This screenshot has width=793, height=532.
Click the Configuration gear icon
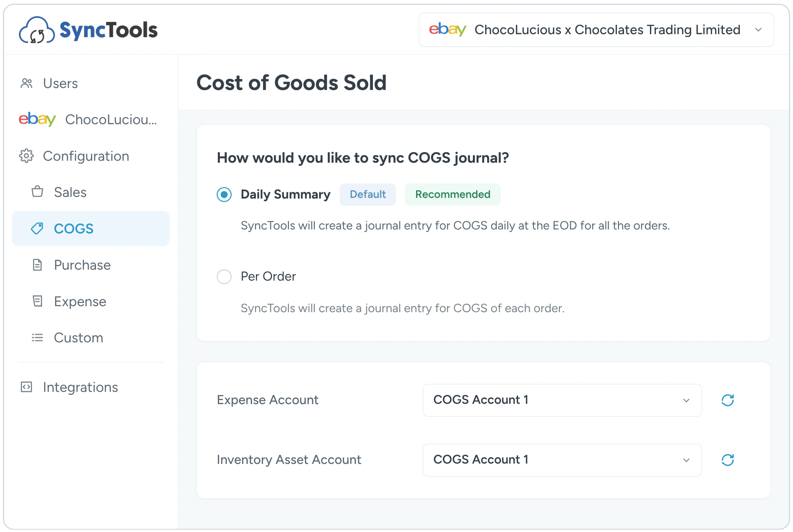pos(27,156)
